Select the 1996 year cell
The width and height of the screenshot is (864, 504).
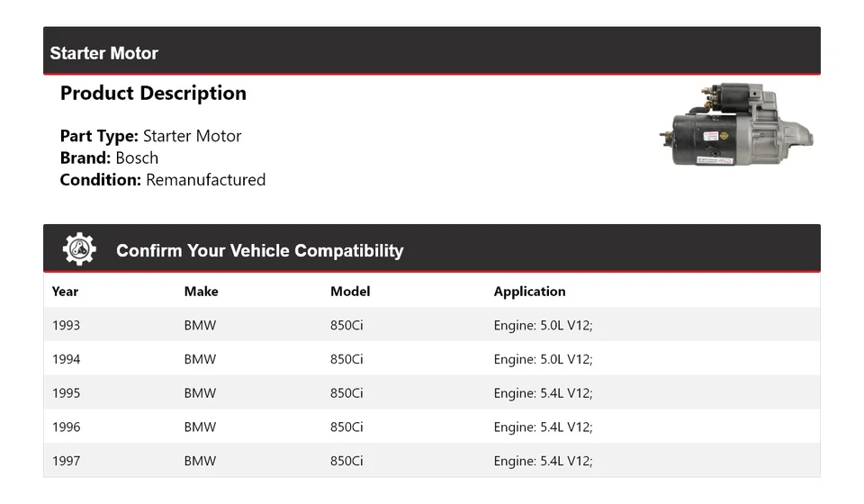tap(66, 427)
